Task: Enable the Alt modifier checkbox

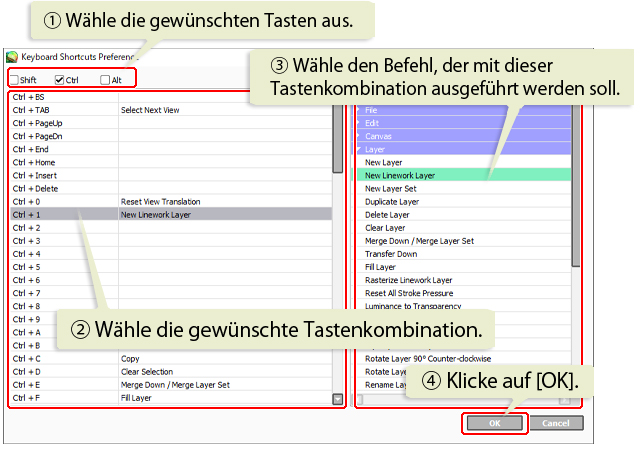Action: pyautogui.click(x=105, y=80)
